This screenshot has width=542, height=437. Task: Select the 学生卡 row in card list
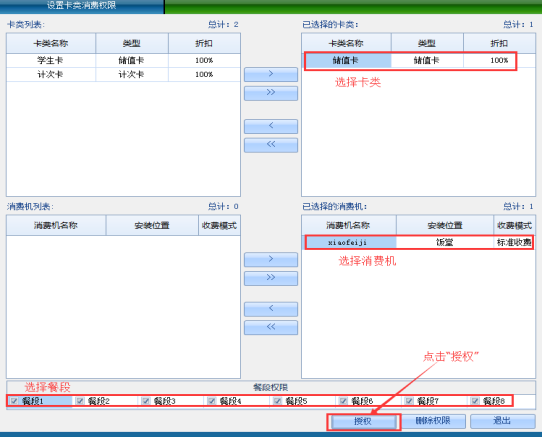click(x=123, y=61)
